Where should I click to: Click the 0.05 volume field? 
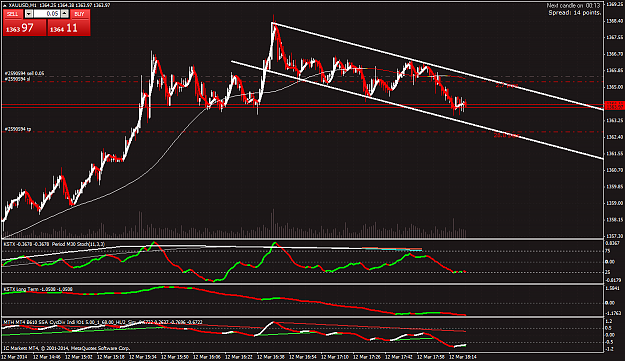(47, 14)
